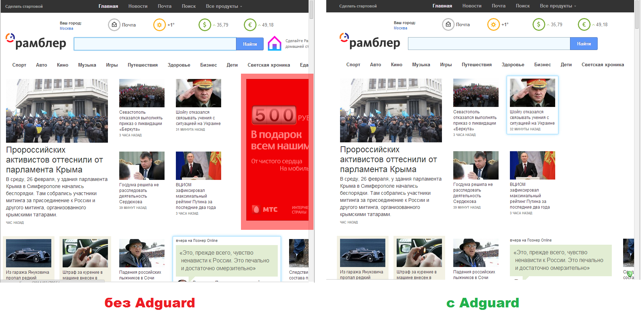Open 'Шойгу отказался' article in left window
This screenshot has height=318, width=644.
pyautogui.click(x=198, y=118)
